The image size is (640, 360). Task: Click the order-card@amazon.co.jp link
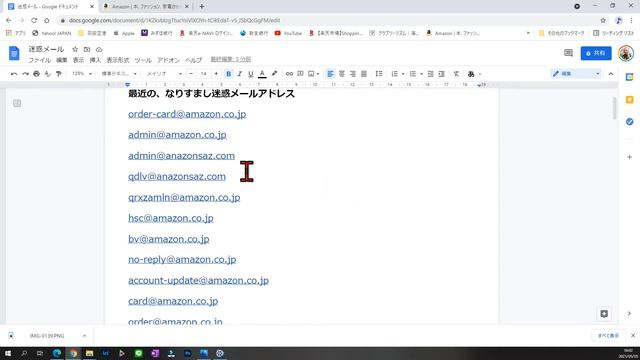point(187,114)
